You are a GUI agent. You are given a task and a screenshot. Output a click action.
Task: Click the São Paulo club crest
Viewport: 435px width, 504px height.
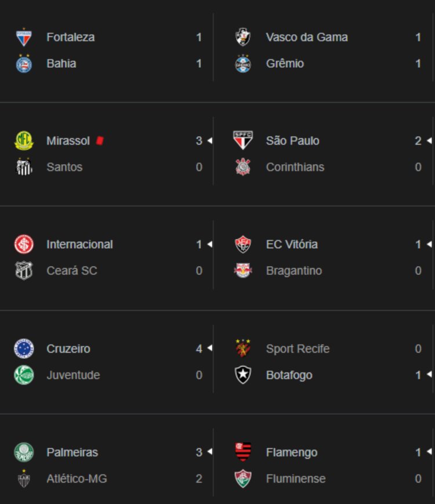[x=243, y=141]
